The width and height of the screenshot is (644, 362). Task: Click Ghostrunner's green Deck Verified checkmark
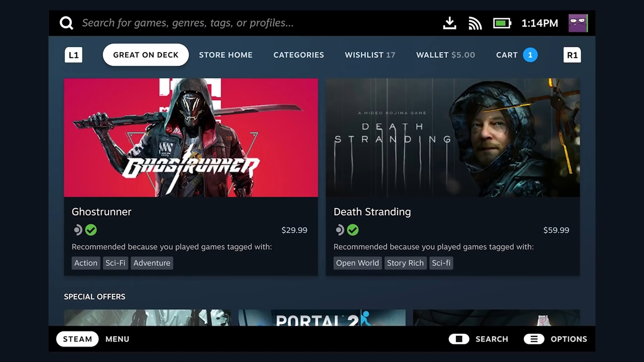coord(91,230)
